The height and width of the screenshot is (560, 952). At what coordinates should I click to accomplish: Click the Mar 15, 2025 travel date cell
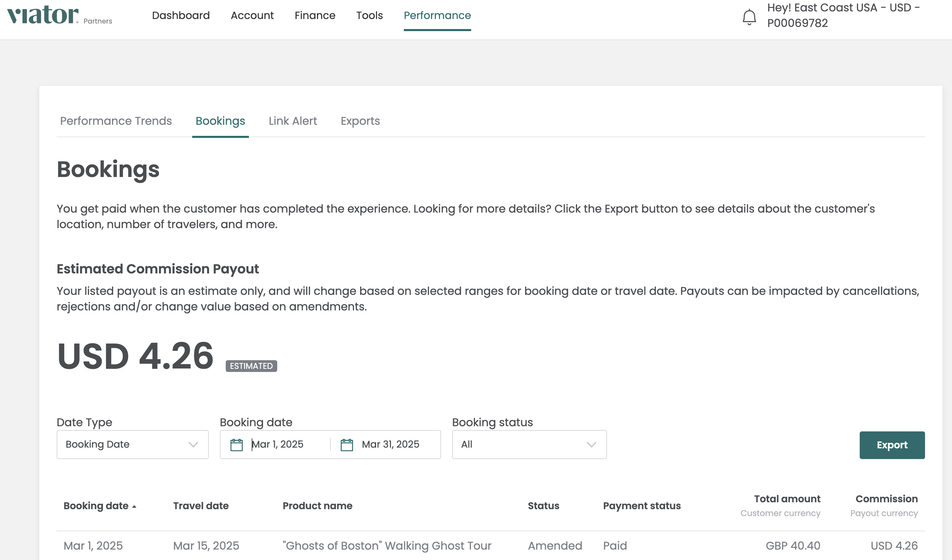tap(206, 545)
